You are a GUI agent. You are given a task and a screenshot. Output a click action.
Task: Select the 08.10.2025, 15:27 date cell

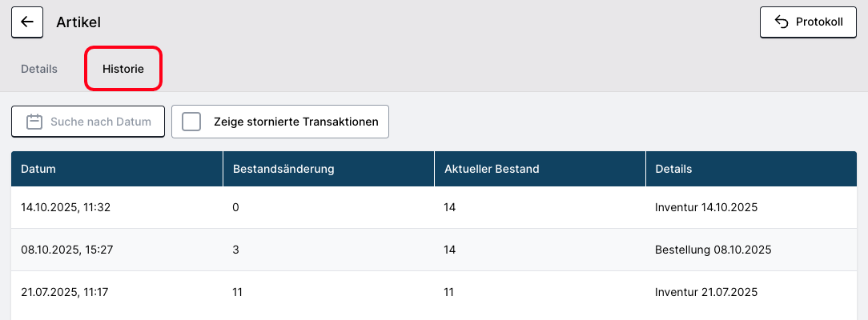67,250
